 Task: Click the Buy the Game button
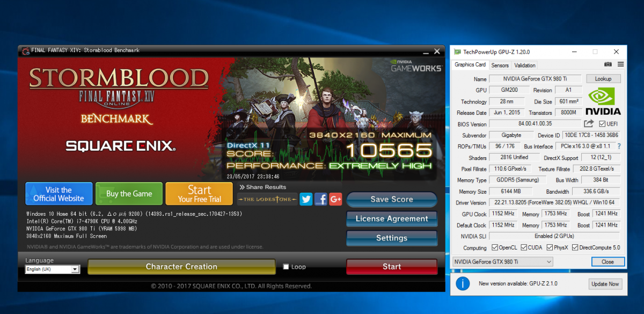click(x=129, y=194)
